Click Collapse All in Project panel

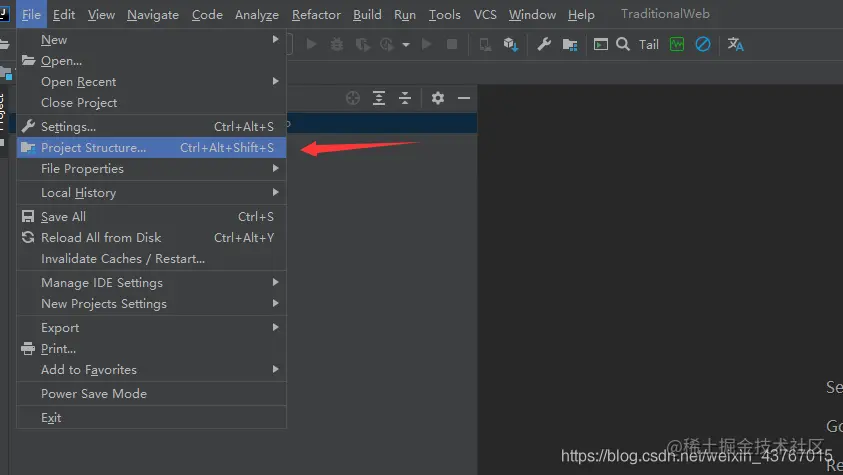click(405, 98)
